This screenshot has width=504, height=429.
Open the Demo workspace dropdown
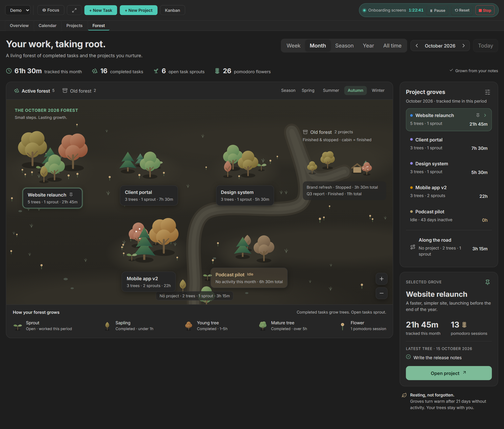pos(18,10)
